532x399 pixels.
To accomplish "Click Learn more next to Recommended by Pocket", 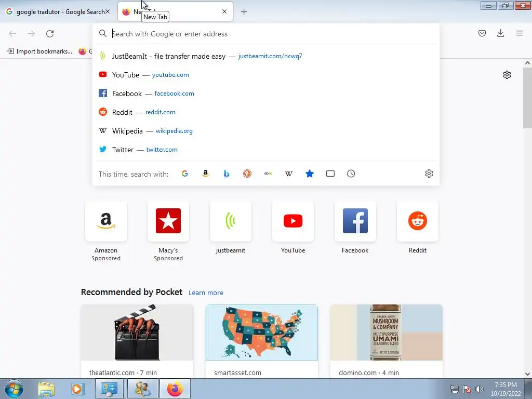I will coord(206,292).
